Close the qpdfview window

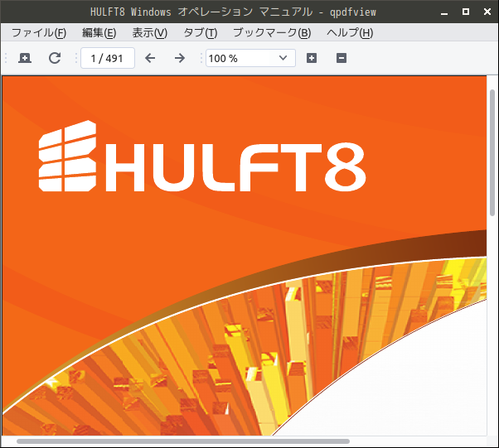coord(487,12)
